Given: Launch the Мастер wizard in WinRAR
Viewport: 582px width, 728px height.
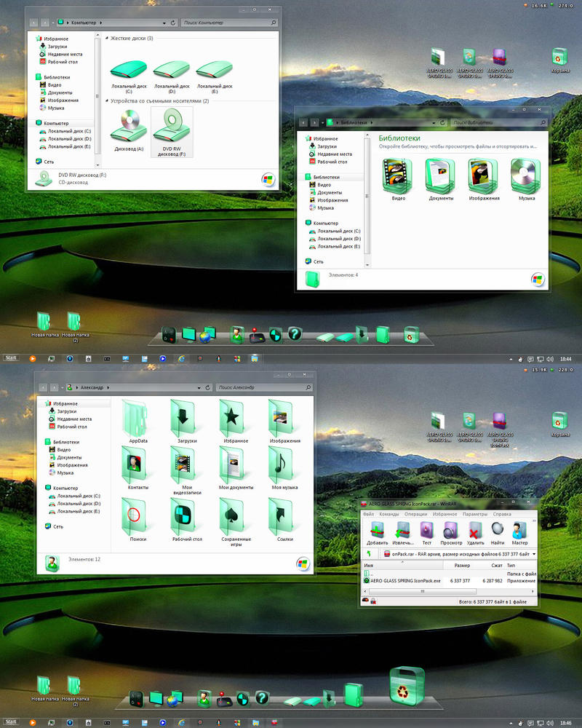Looking at the screenshot, I should pos(519,531).
